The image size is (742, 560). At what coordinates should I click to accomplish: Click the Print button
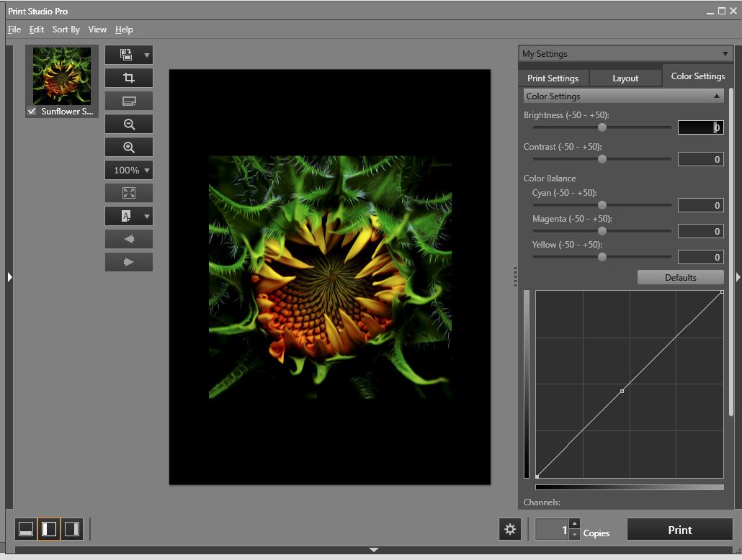679,530
